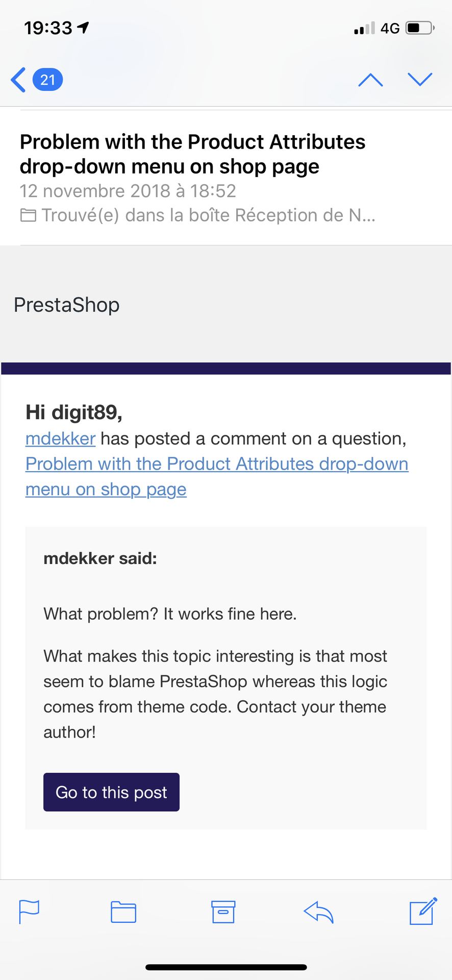Image resolution: width=452 pixels, height=980 pixels.
Task: Tap the message date 12 novembre 2018
Action: (x=128, y=191)
